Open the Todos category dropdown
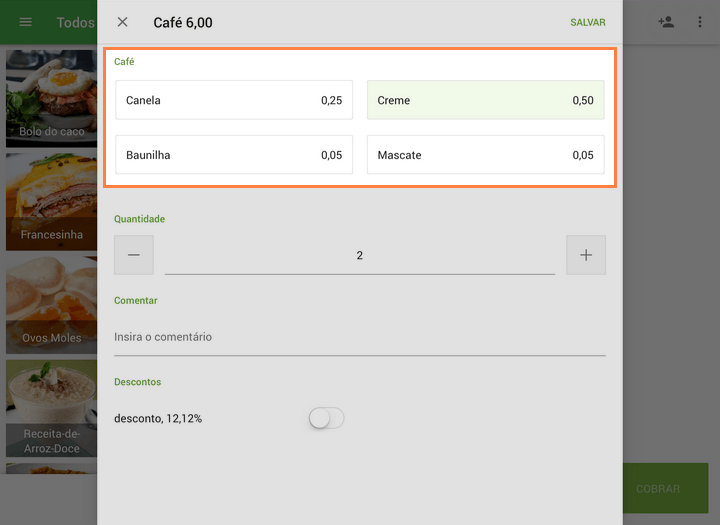720x525 pixels. point(75,22)
